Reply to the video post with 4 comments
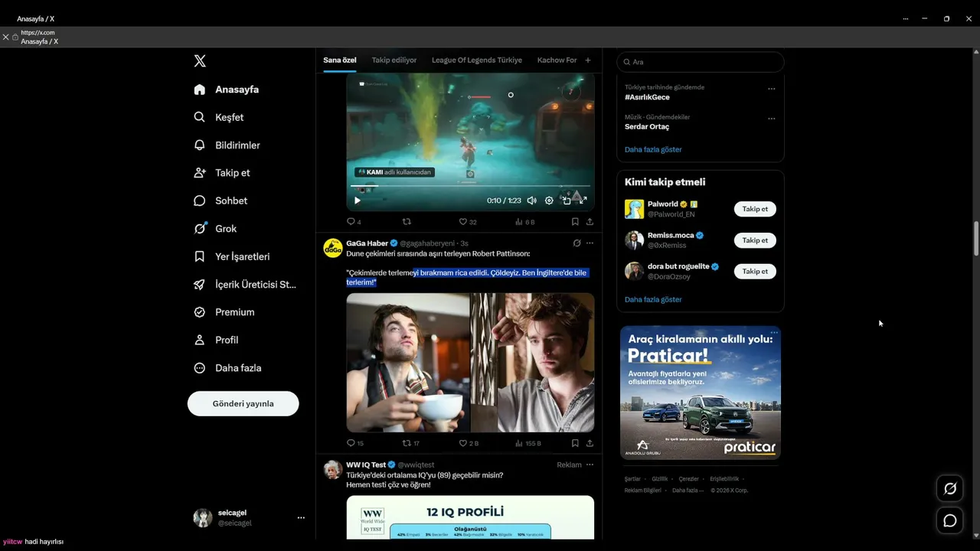This screenshot has height=551, width=980. coord(354,222)
